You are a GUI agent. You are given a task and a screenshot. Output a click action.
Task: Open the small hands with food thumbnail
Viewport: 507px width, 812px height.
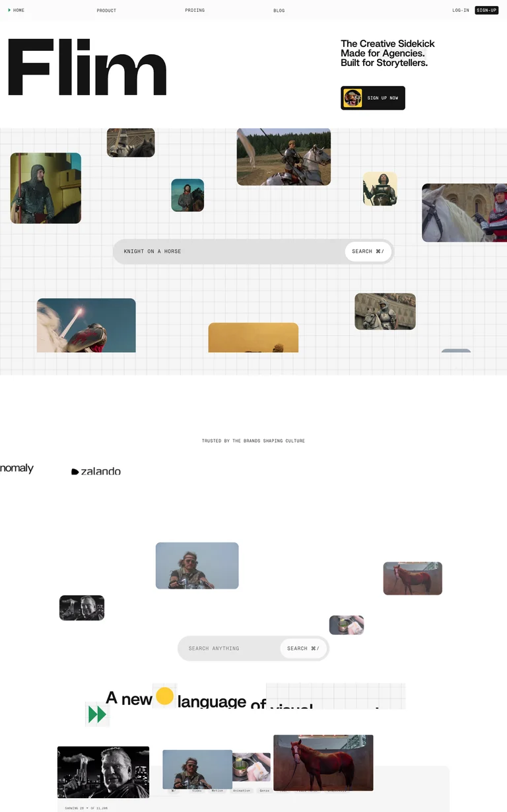(x=347, y=625)
